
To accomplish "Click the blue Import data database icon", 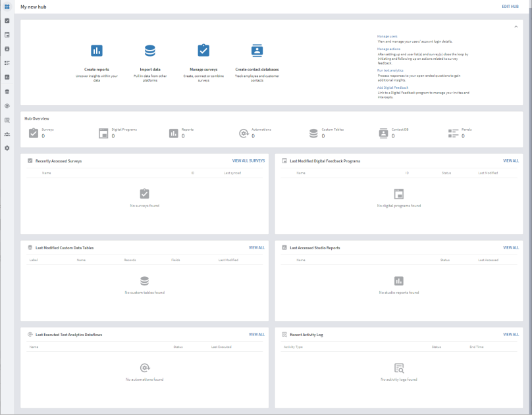I will coord(150,51).
